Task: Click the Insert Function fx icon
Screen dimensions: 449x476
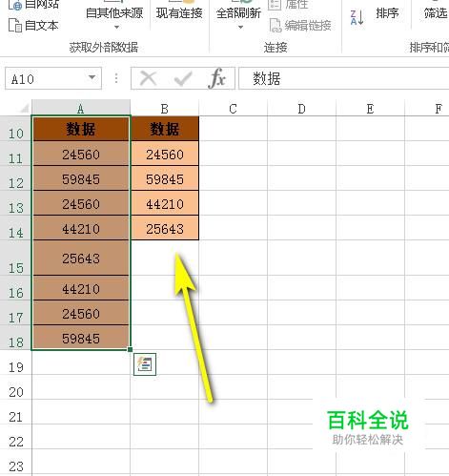Action: click(x=217, y=78)
